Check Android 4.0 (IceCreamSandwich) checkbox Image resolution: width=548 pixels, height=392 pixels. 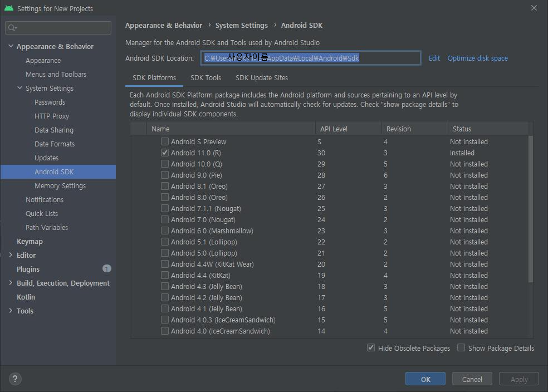(x=165, y=331)
